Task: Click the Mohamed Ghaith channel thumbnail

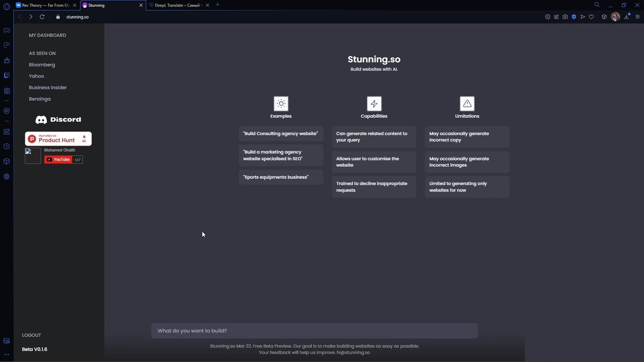Action: coord(33,156)
